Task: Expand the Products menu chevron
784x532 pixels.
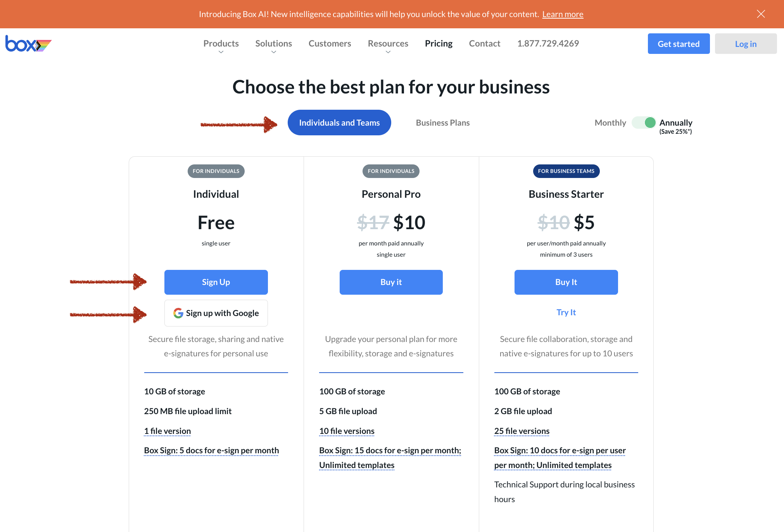Action: click(x=221, y=52)
